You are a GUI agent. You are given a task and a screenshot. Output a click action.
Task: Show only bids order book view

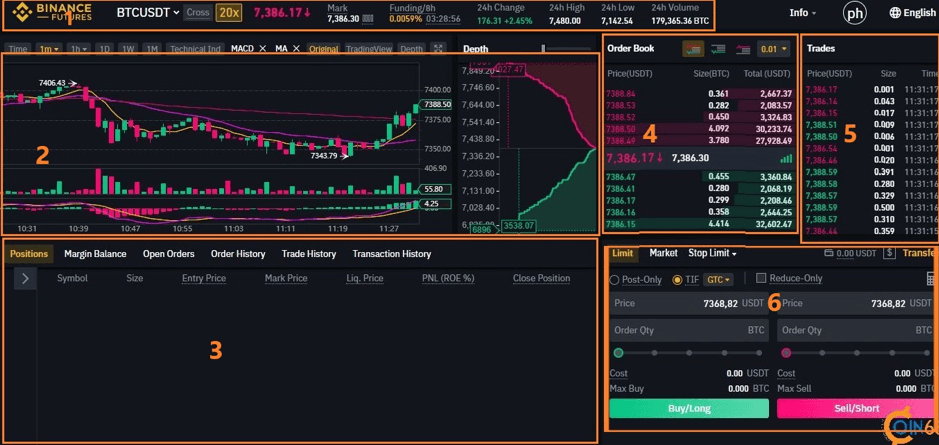(x=718, y=50)
